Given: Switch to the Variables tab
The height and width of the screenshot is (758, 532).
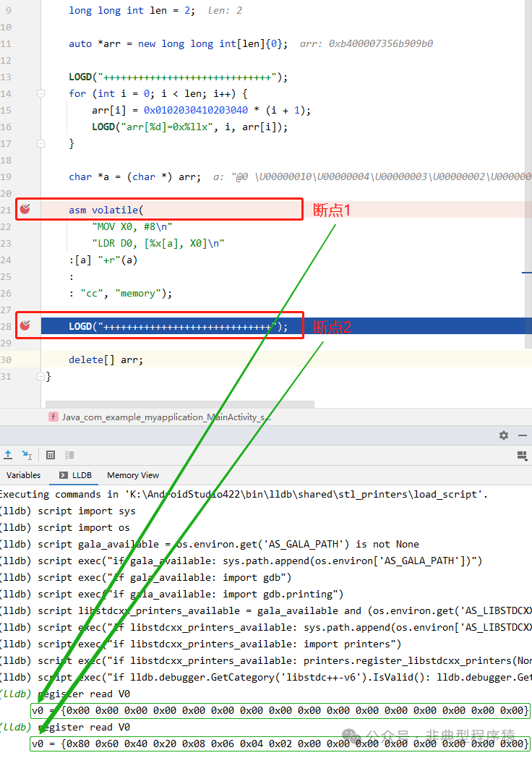Looking at the screenshot, I should [24, 475].
